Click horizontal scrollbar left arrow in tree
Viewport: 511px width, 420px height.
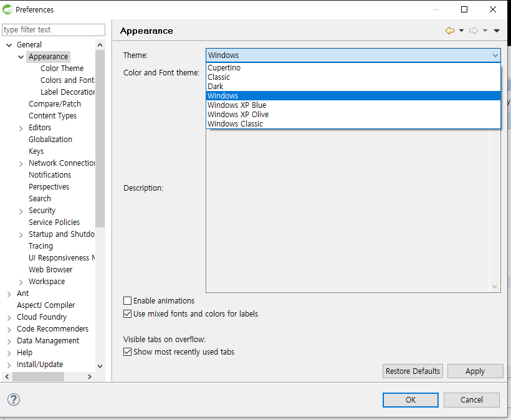[x=7, y=376]
